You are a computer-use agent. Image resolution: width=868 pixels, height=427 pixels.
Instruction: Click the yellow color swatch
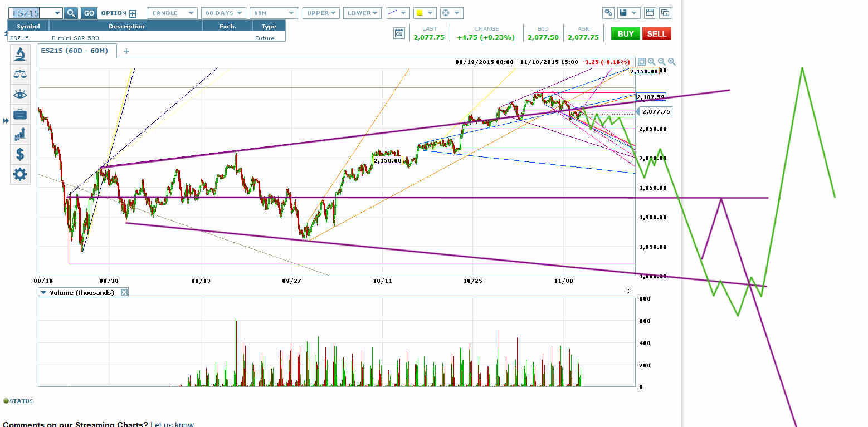(x=419, y=13)
